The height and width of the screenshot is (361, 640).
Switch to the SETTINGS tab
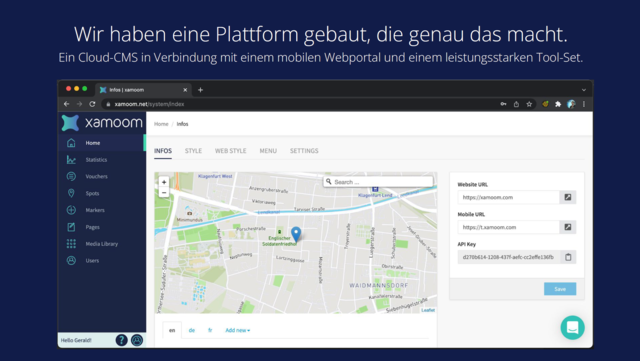(x=304, y=151)
